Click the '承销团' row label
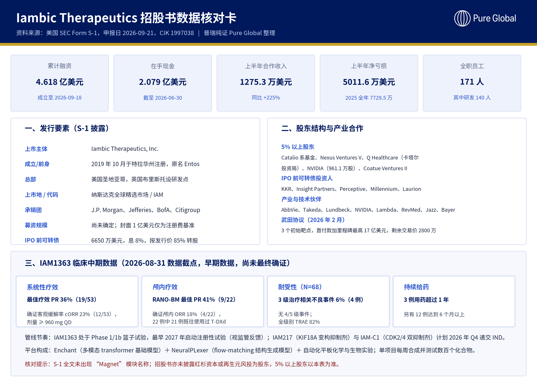The image size is (537, 392). pyautogui.click(x=33, y=210)
